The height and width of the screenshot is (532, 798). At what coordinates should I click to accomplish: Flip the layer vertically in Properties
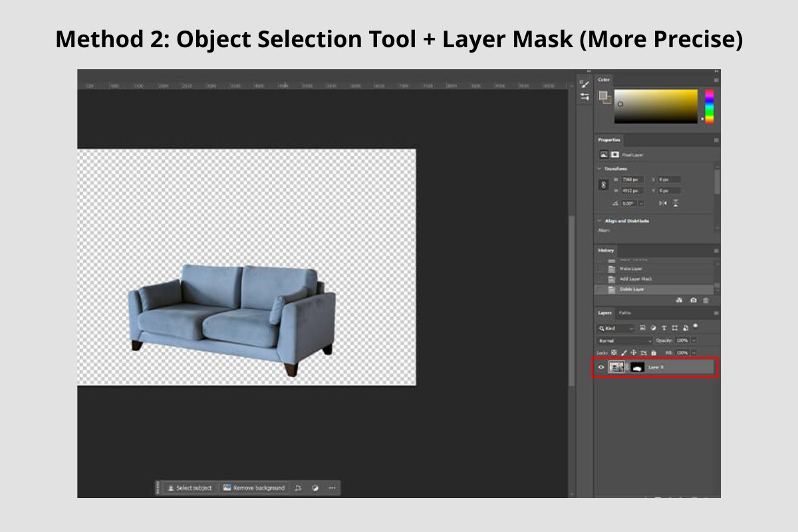(676, 203)
